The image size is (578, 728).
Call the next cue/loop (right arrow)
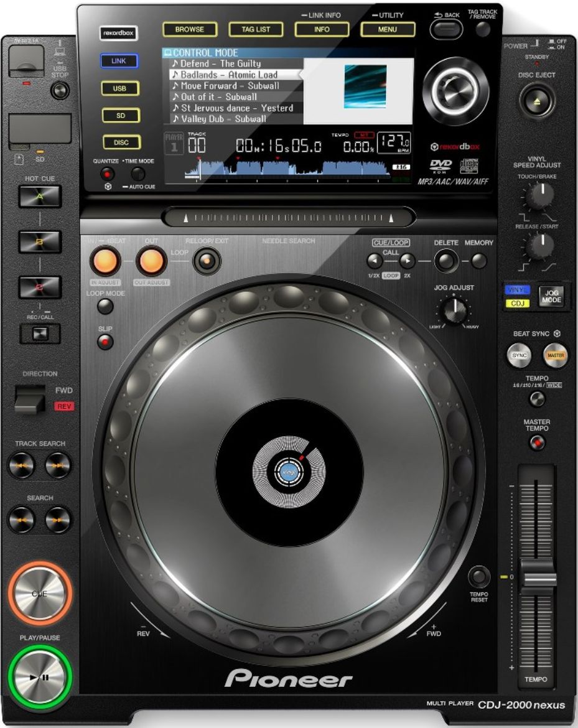[x=407, y=261]
